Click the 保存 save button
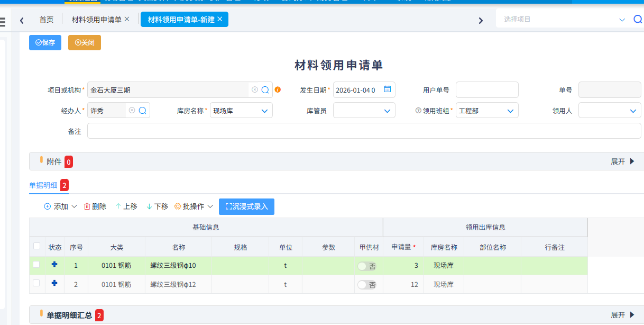The height and width of the screenshot is (325, 644). click(x=45, y=42)
